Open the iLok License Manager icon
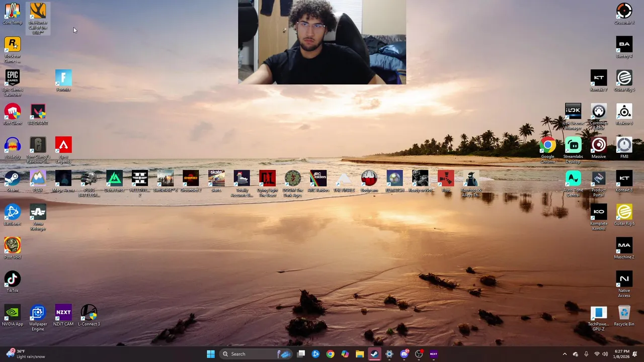This screenshot has height=362, width=644. tap(573, 117)
